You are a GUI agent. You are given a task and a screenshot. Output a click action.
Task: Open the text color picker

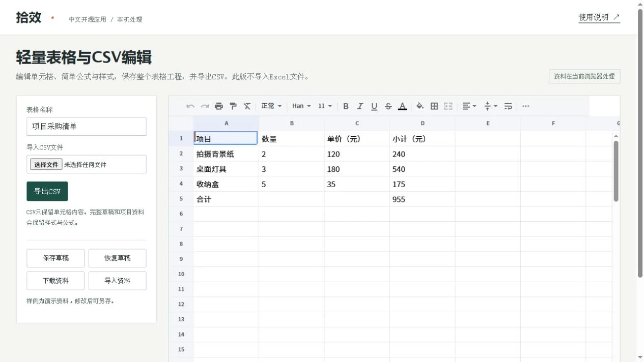[x=403, y=106]
